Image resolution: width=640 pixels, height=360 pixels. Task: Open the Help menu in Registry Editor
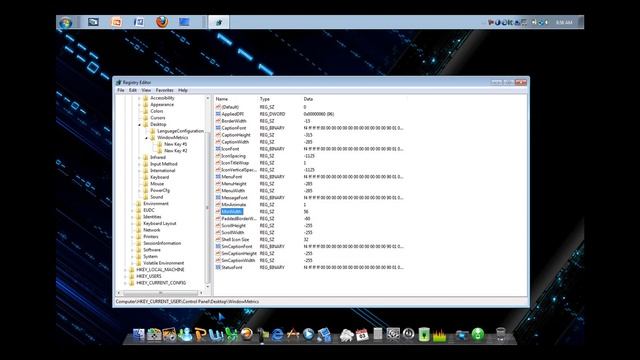183,90
